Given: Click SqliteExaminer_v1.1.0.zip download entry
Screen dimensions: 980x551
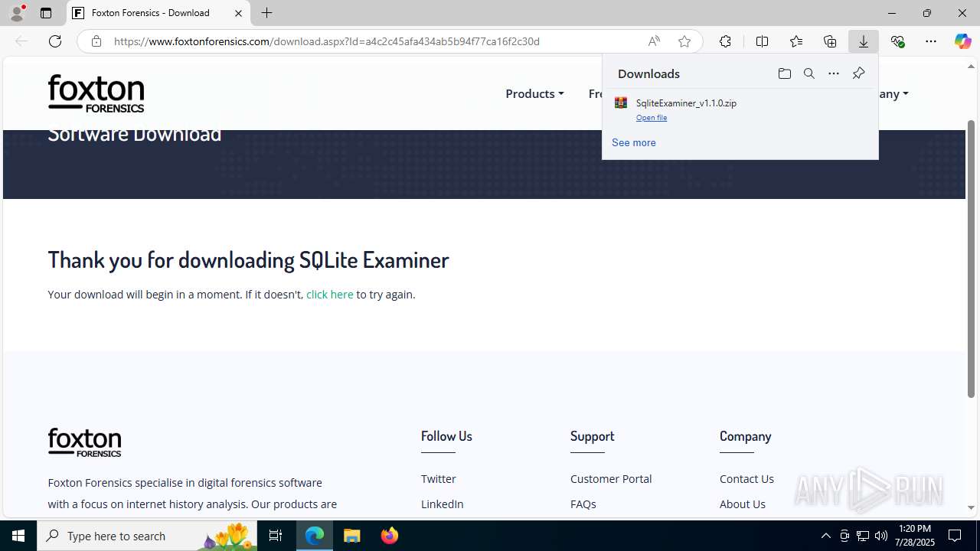Looking at the screenshot, I should click(740, 109).
